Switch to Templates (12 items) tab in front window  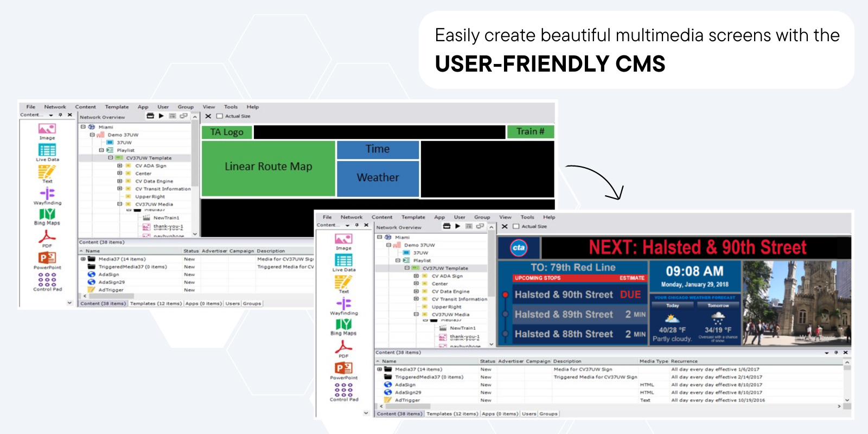coord(452,413)
